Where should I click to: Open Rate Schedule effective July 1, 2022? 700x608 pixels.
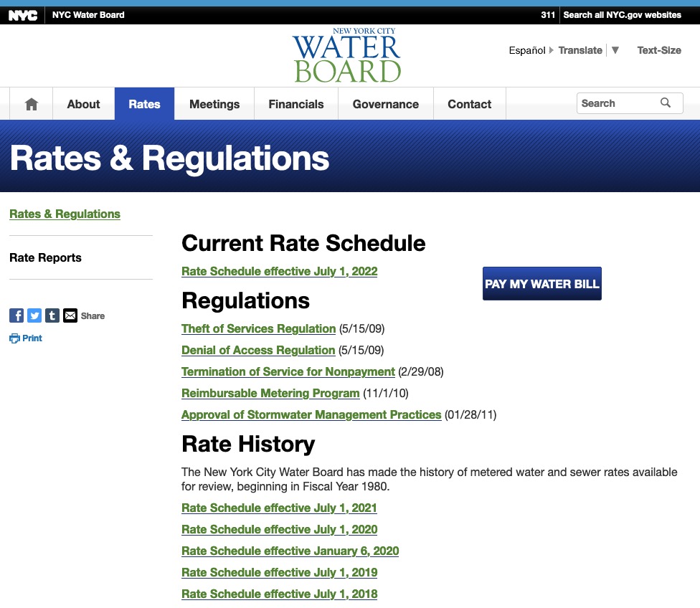pos(279,272)
